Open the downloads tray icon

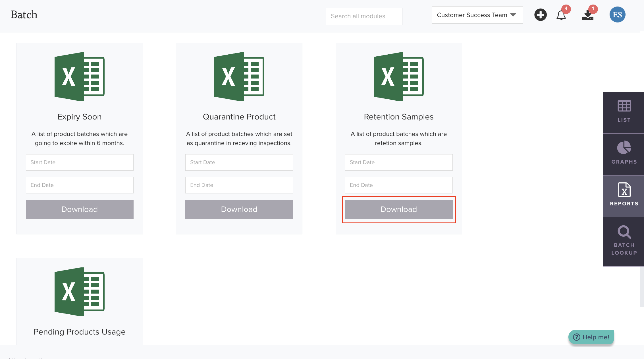588,15
